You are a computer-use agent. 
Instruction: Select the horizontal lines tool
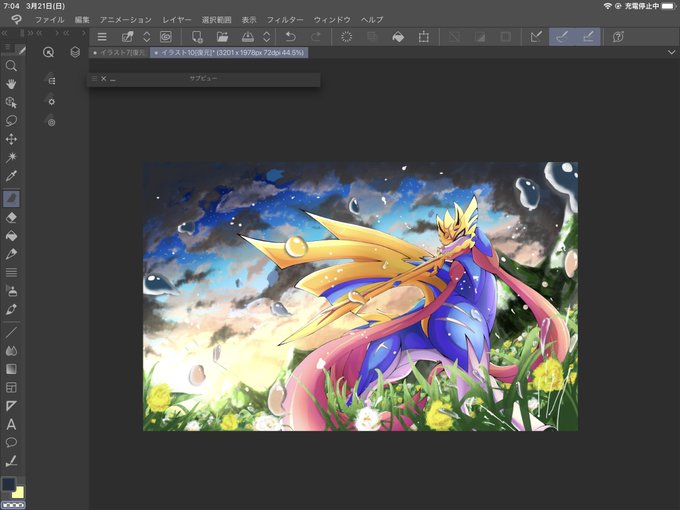click(11, 272)
